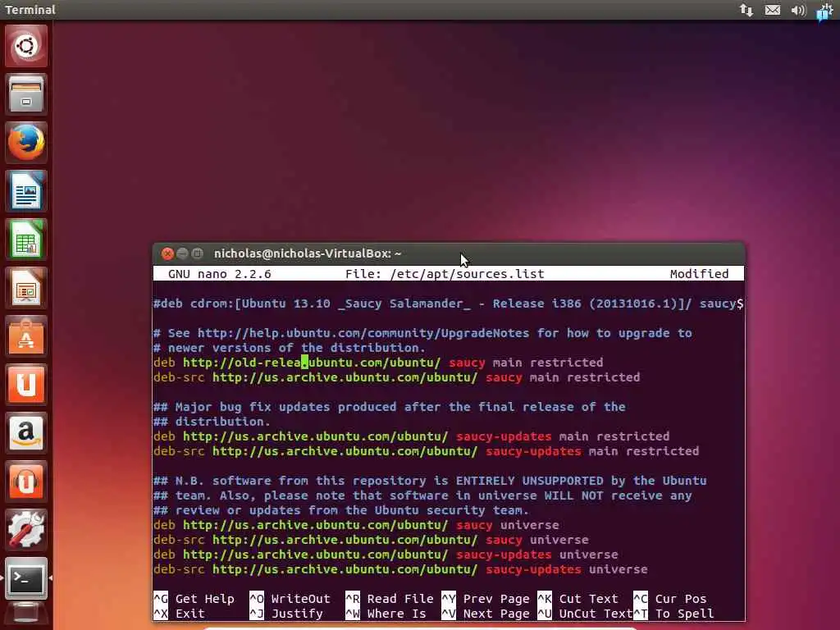The height and width of the screenshot is (630, 840).
Task: Click the Major bug fix updates comment
Action: tap(390, 407)
